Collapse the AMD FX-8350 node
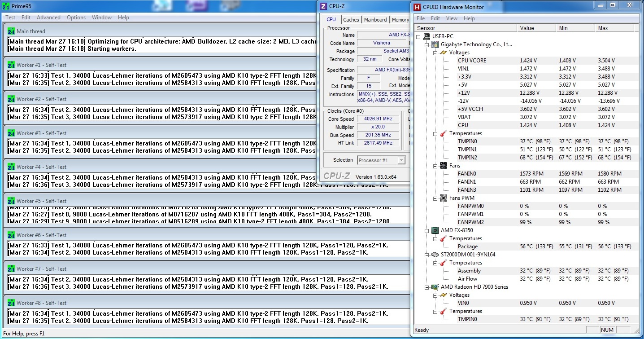This screenshot has width=644, height=339. click(427, 230)
